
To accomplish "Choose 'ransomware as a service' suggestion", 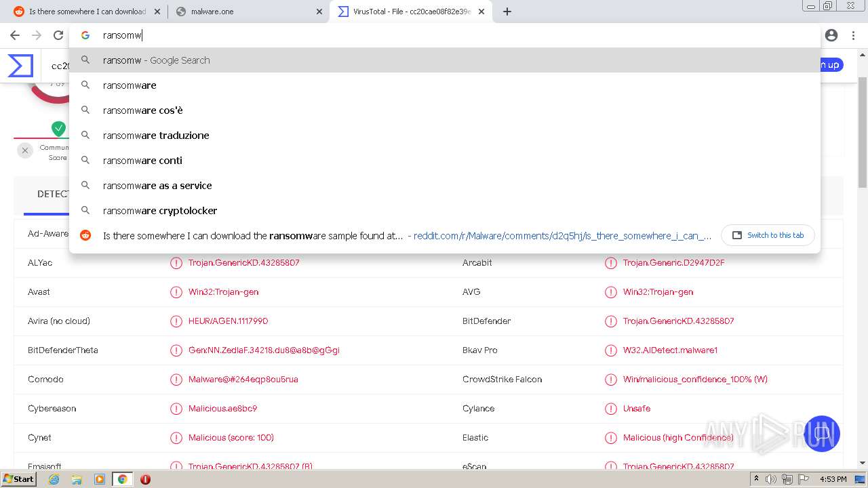I will click(445, 186).
